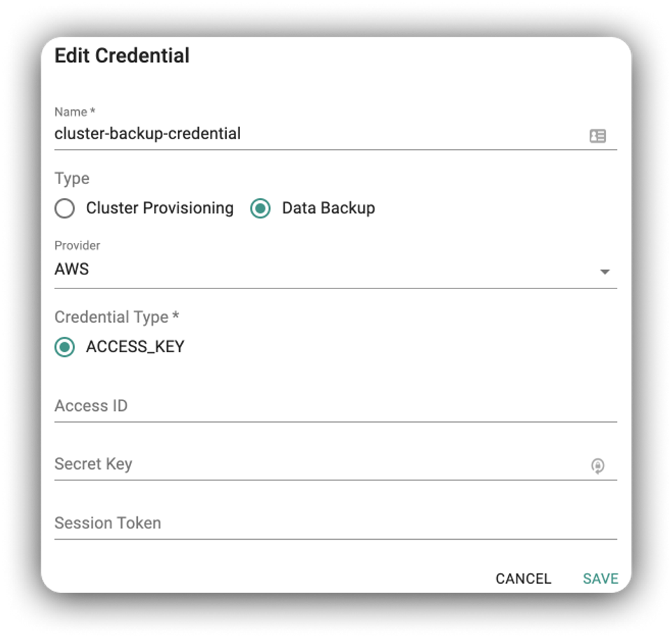The height and width of the screenshot is (637, 672).
Task: Expand the Provider dropdown arrow
Action: click(x=605, y=272)
